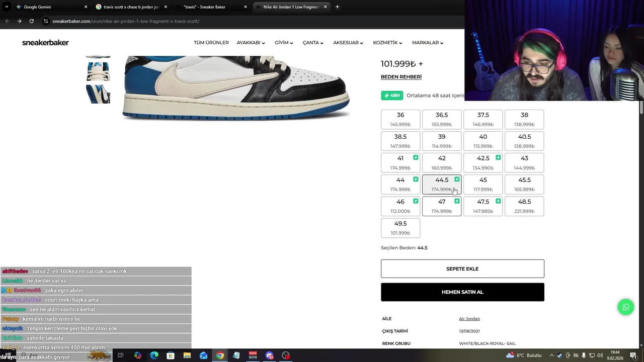Open Task View in the taskbar
Screen dimensions: 644x362
coord(121,355)
